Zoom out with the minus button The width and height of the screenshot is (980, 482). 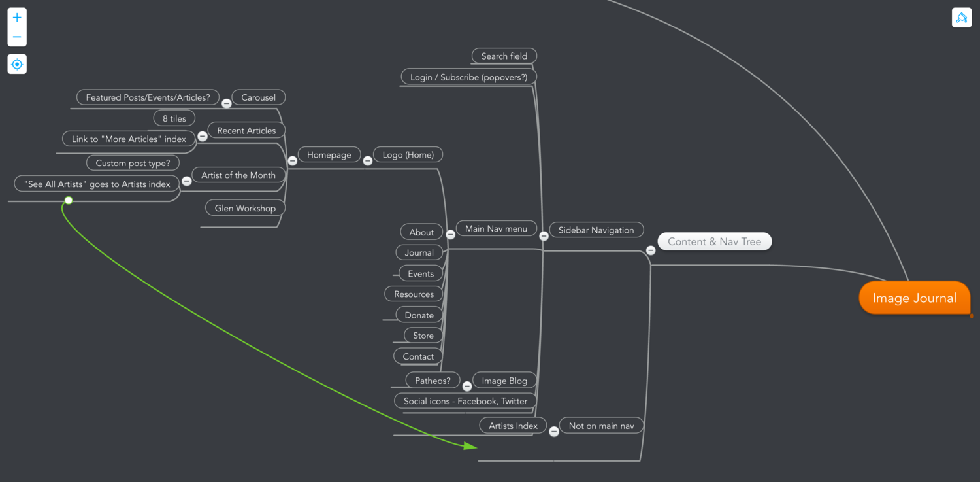point(17,37)
